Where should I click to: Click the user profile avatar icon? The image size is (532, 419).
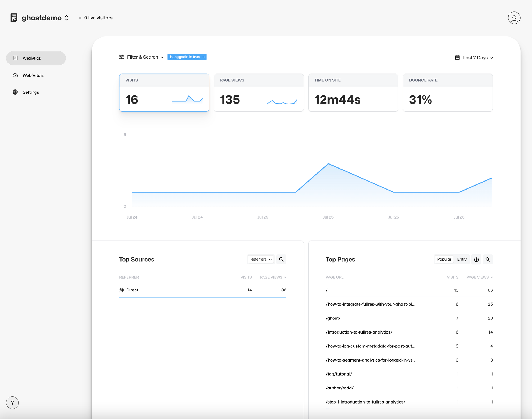(514, 18)
